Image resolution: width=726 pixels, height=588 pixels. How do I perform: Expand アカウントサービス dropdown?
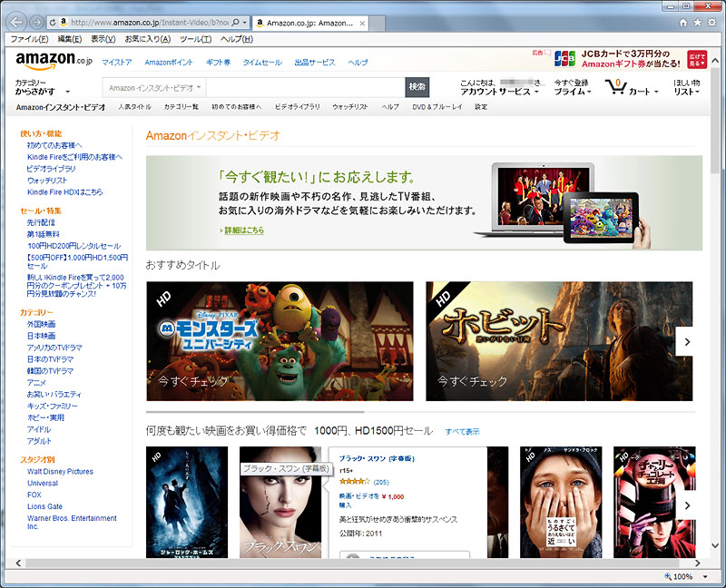click(x=501, y=92)
